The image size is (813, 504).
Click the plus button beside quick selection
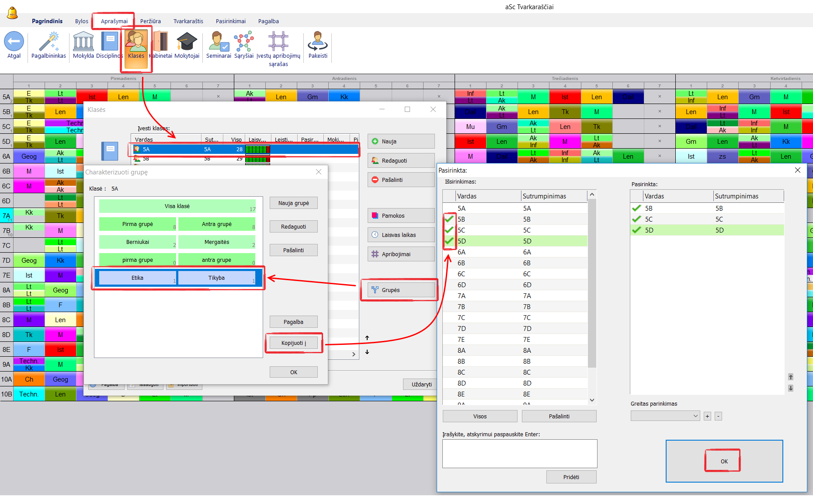[707, 416]
